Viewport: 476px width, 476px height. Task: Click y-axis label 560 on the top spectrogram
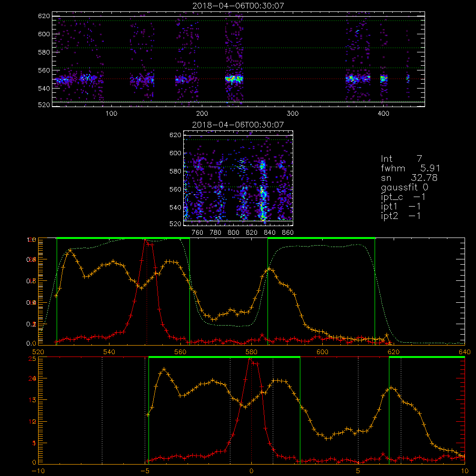44,70
